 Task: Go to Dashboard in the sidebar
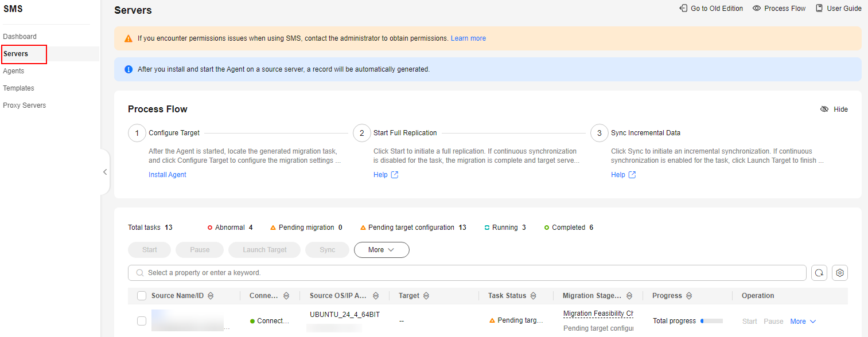pos(20,37)
